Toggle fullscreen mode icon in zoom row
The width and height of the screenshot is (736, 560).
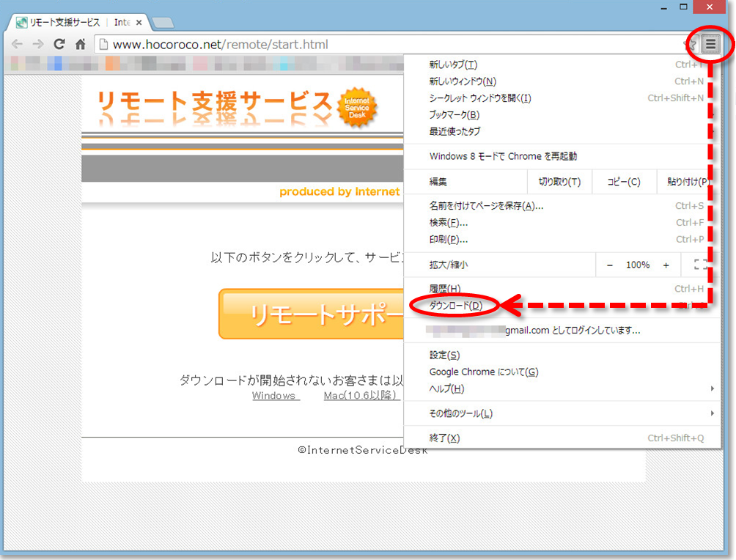click(701, 265)
